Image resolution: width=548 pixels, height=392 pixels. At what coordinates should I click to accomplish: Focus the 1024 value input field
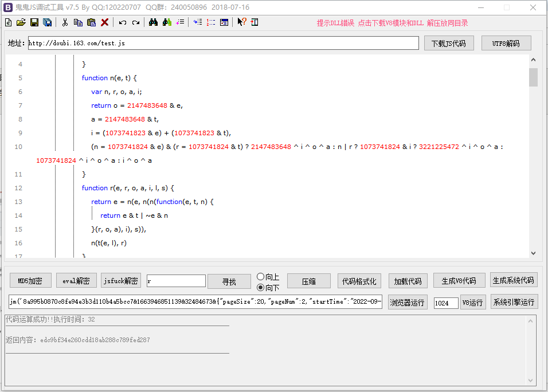(446, 303)
